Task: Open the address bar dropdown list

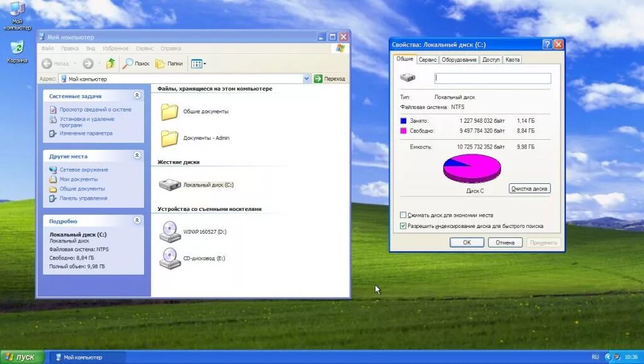Action: (306, 78)
